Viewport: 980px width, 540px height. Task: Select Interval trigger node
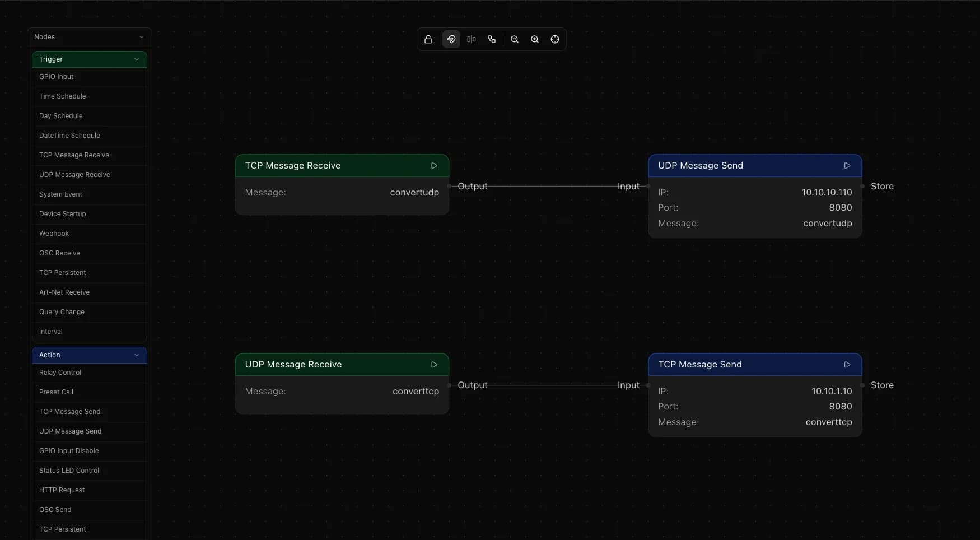(x=90, y=332)
